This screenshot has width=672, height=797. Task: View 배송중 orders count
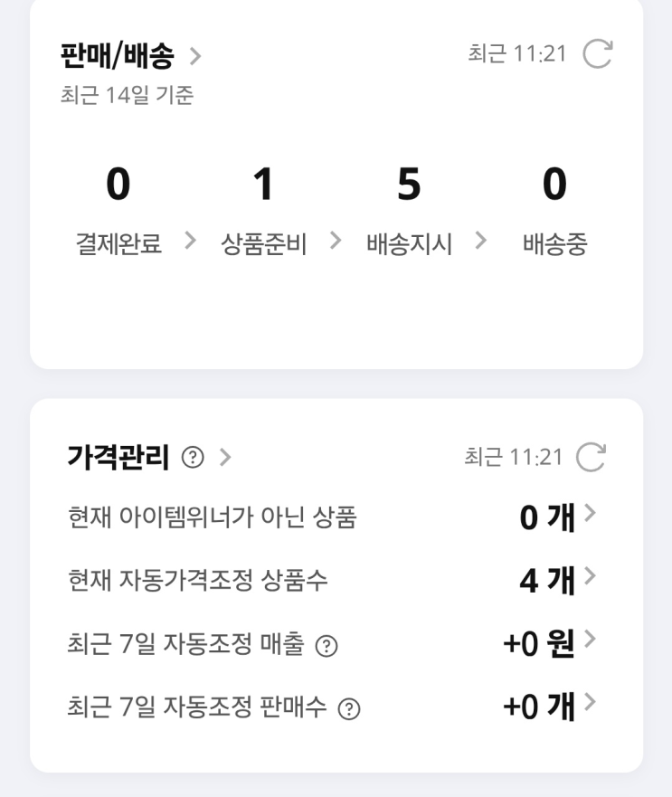click(554, 185)
